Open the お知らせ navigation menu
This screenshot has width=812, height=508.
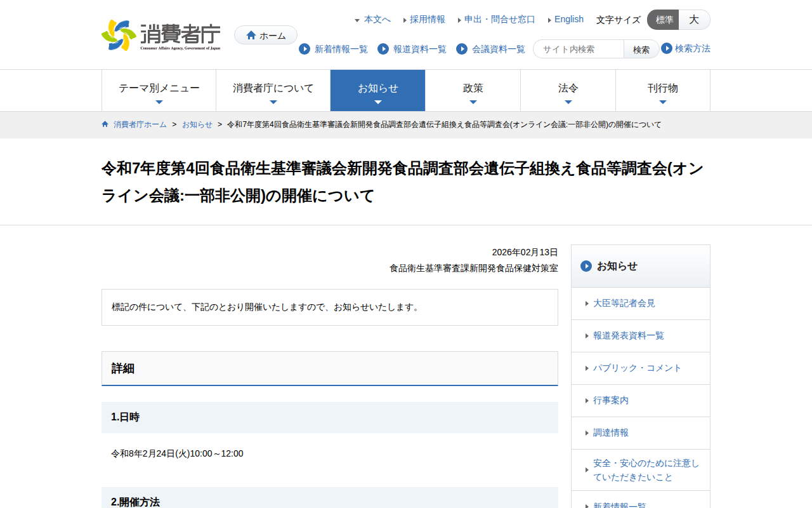(378, 91)
